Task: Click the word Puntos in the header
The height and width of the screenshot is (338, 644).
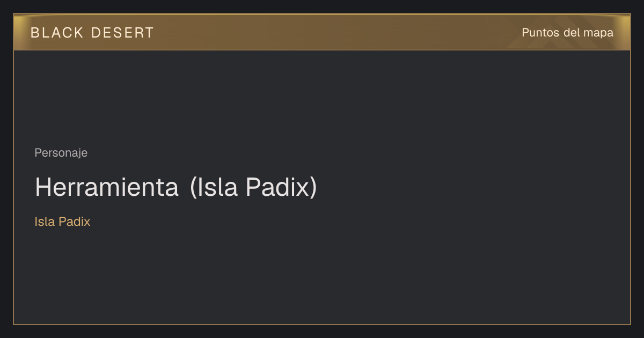Action: point(541,33)
